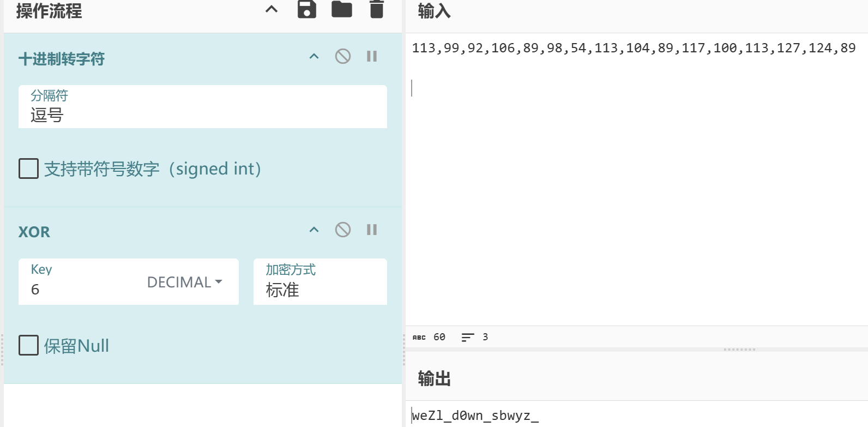Clear the recipe with the trash icon
This screenshot has width=868, height=427.
point(377,9)
